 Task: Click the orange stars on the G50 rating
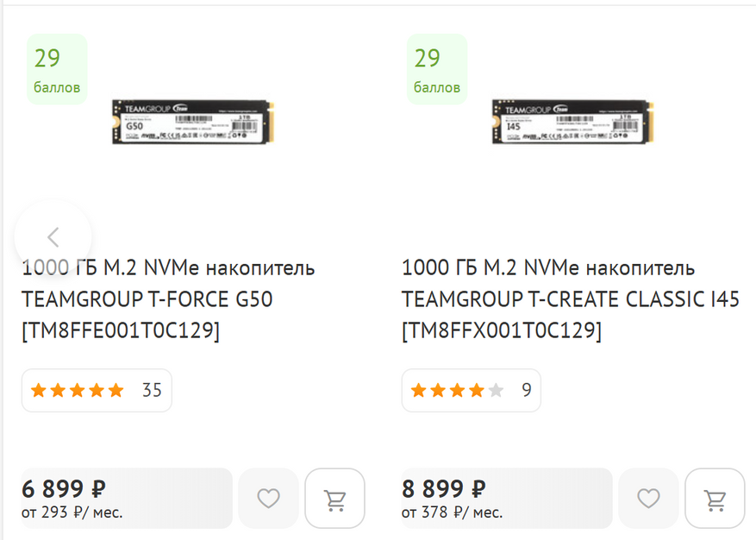78,391
